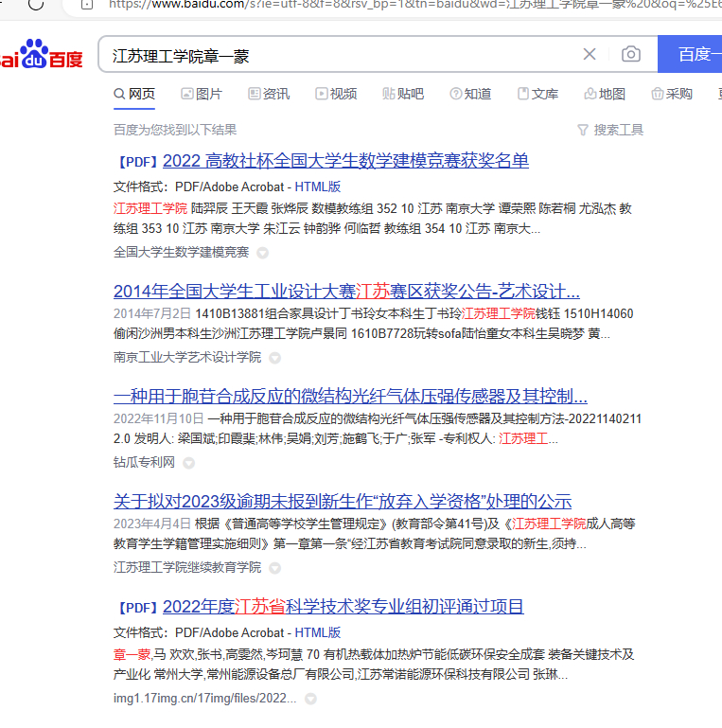Click source 江苏理工学院继续教育学院
This screenshot has width=722, height=728.
pos(187,567)
